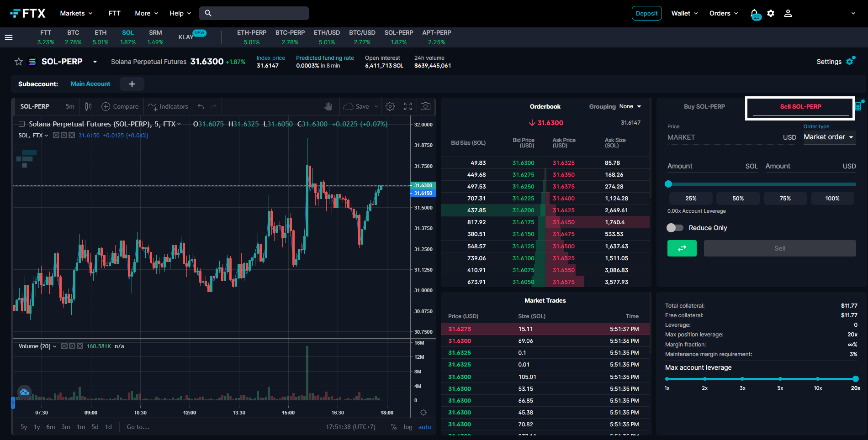The height and width of the screenshot is (440, 868).
Task: Open chart axis settings gear
Action: pos(423,413)
